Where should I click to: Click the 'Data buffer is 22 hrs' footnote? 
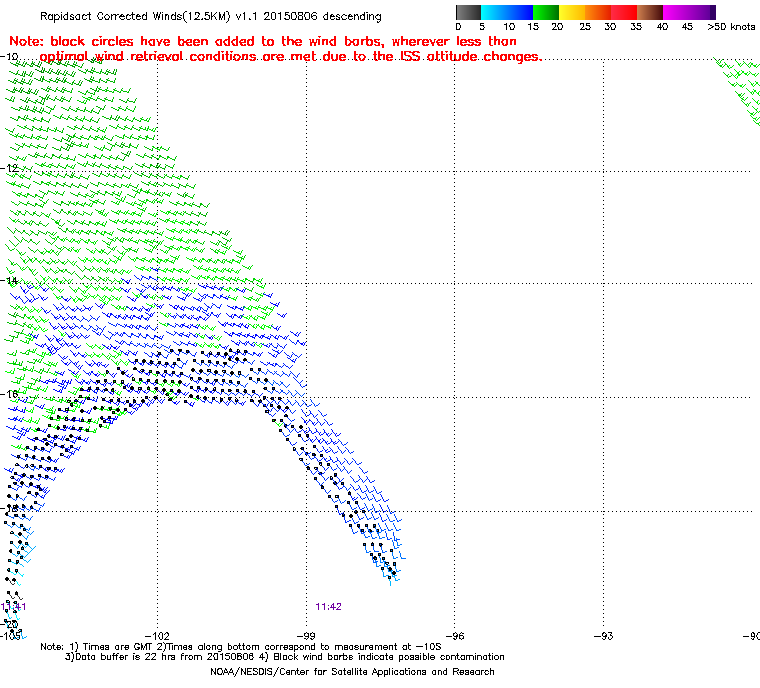(x=285, y=657)
